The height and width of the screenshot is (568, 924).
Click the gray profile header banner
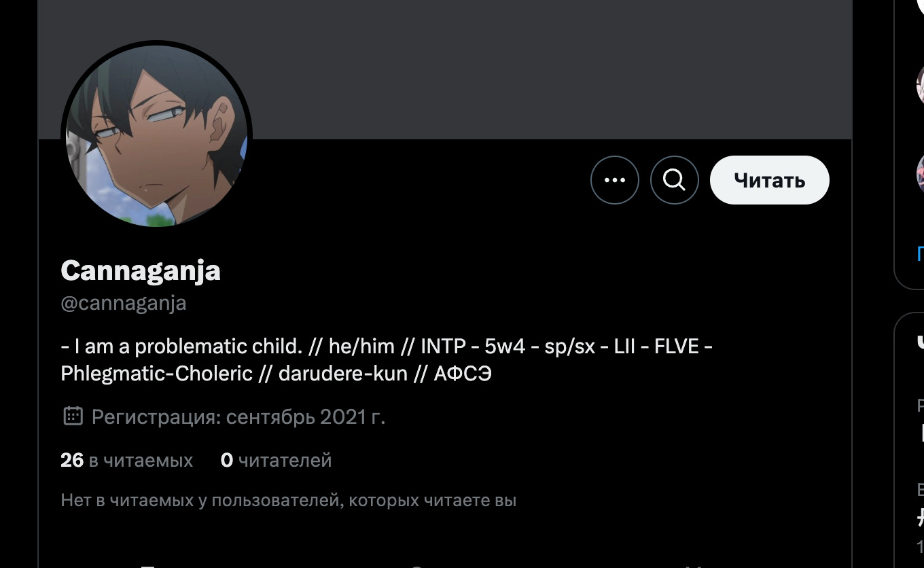[x=476, y=68]
